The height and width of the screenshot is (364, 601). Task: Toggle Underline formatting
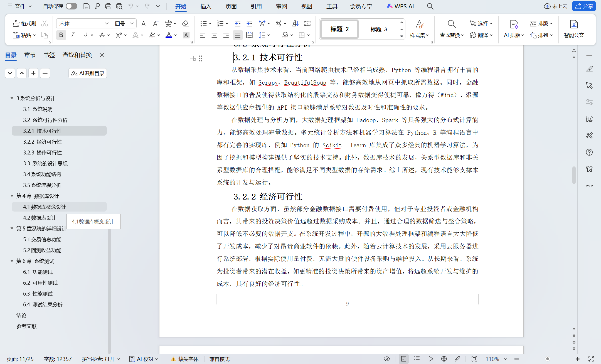85,35
